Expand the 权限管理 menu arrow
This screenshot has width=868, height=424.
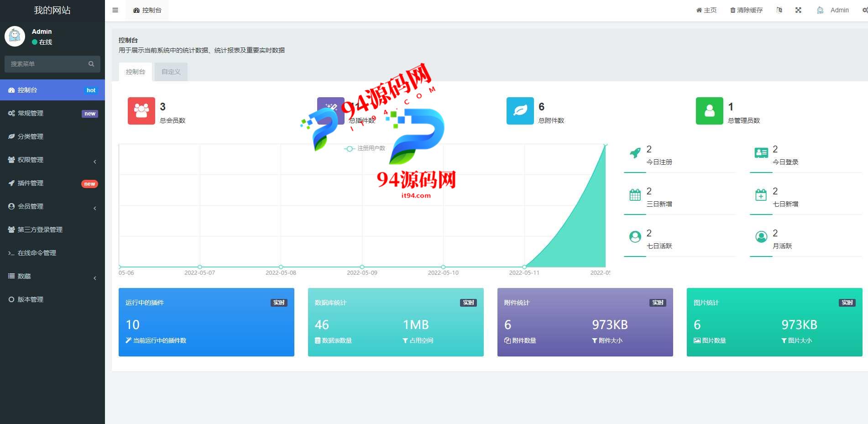(95, 162)
